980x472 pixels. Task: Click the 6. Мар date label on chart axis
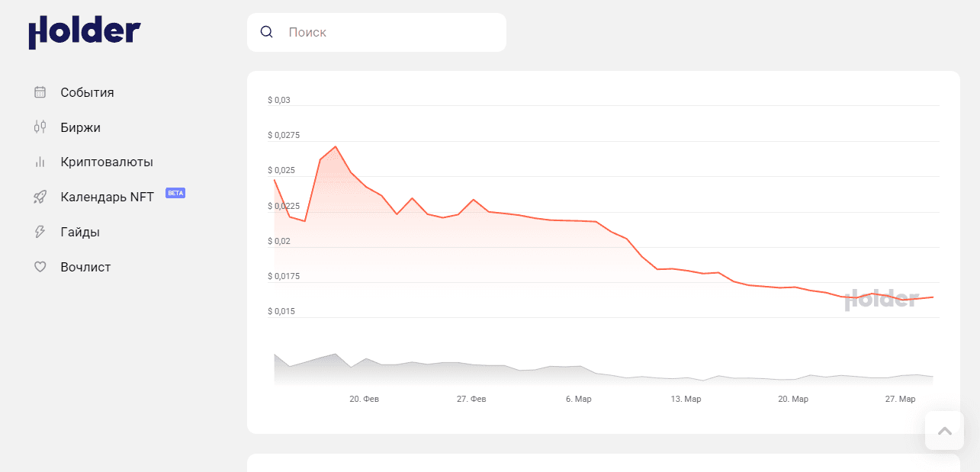[x=578, y=399]
